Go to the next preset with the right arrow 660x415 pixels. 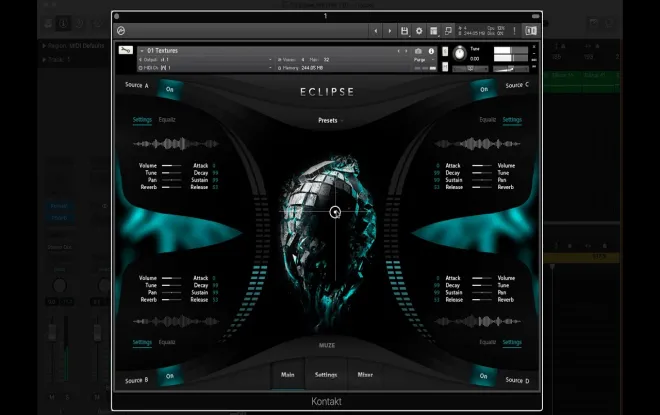389,31
